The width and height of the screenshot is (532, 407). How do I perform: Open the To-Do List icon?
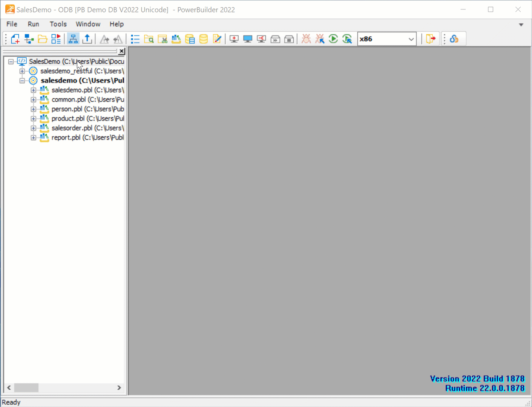tap(135, 39)
